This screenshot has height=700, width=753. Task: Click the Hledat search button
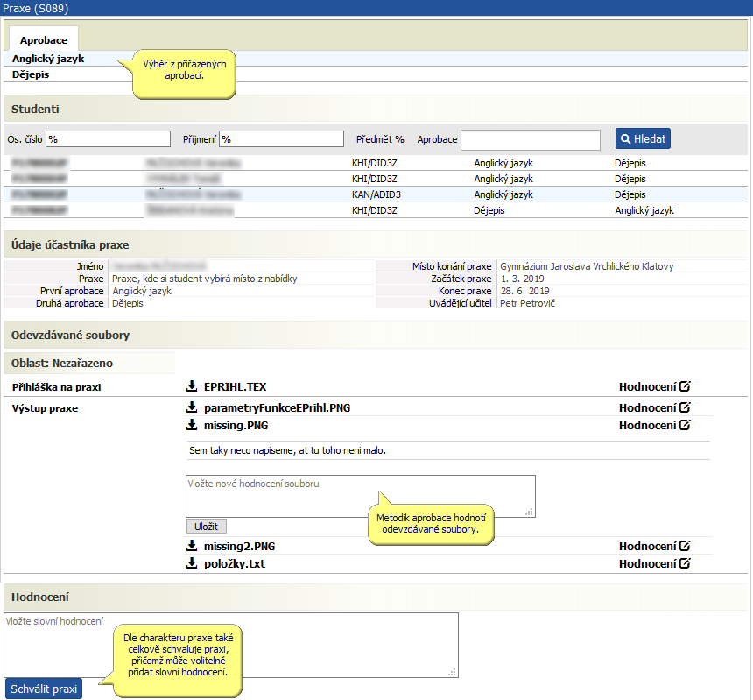point(643,138)
